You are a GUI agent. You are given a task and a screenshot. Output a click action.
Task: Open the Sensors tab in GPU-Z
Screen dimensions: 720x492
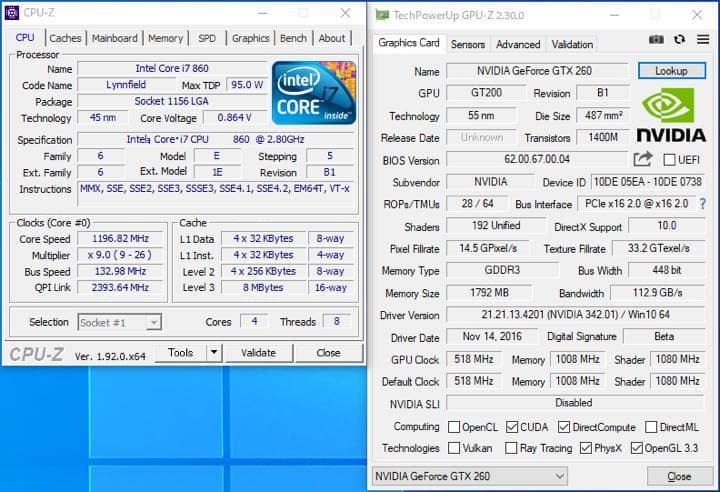(x=467, y=44)
